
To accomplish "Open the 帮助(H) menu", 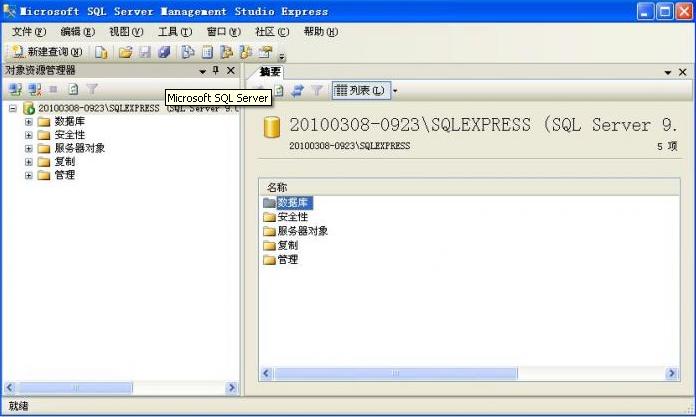I will point(321,32).
